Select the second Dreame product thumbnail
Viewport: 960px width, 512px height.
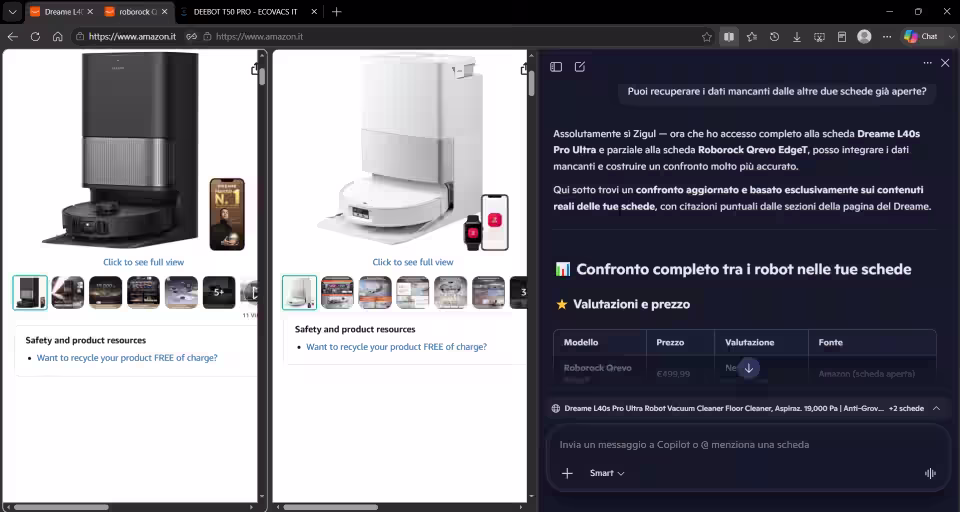[x=67, y=293]
